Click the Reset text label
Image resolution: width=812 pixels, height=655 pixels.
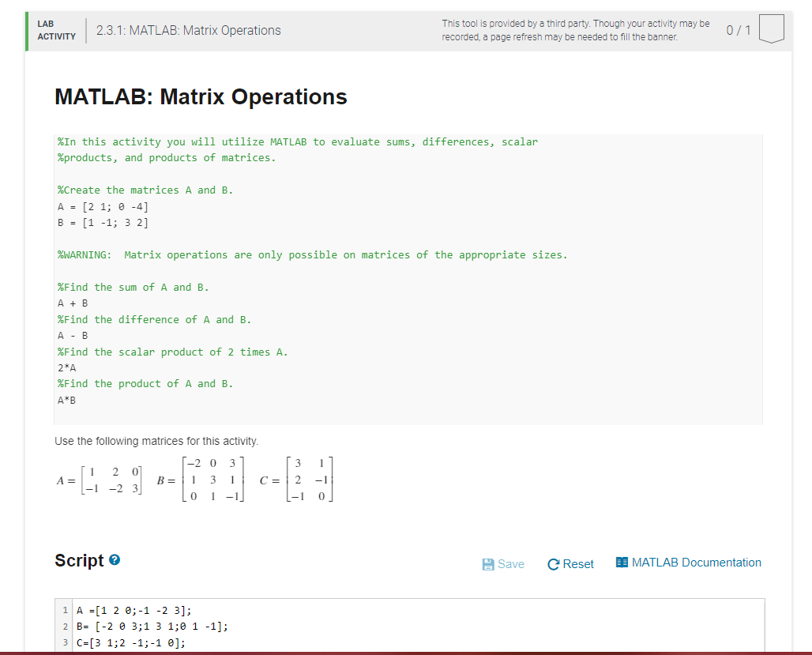(578, 564)
